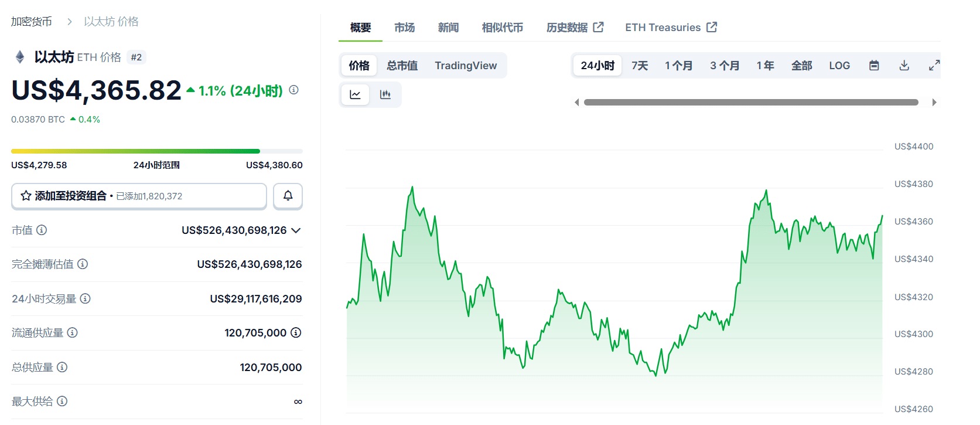The image size is (980, 425).
Task: Click the star icon in 添加至投资组合
Action: [x=26, y=196]
